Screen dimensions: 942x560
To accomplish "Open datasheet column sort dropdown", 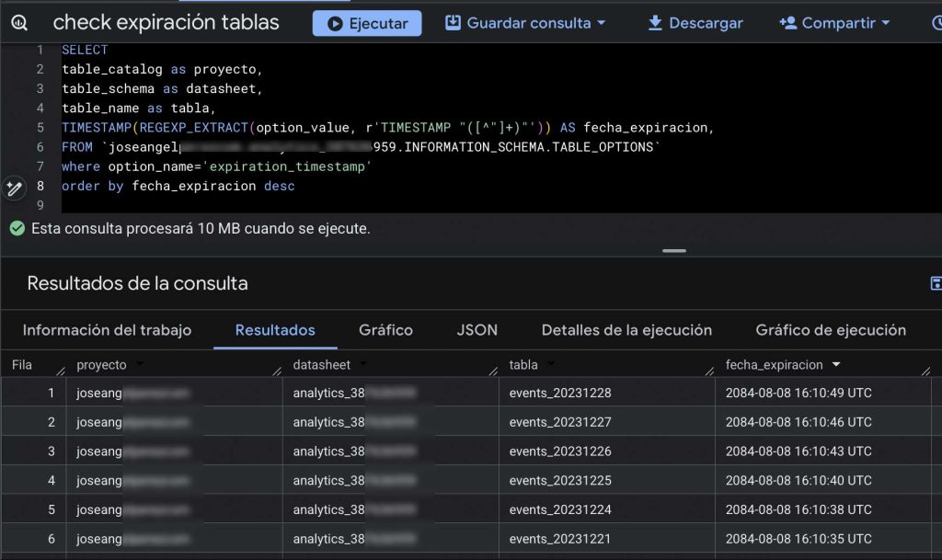I will click(x=363, y=364).
